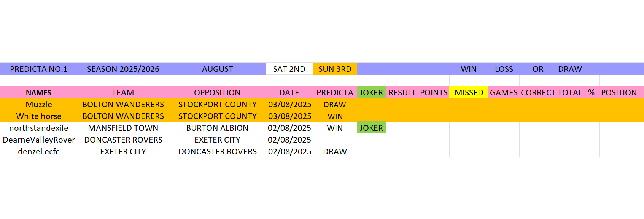Screen dimensions: 644x219
Task: Click the BURTON ALBION opposition cell
Action: [218, 128]
